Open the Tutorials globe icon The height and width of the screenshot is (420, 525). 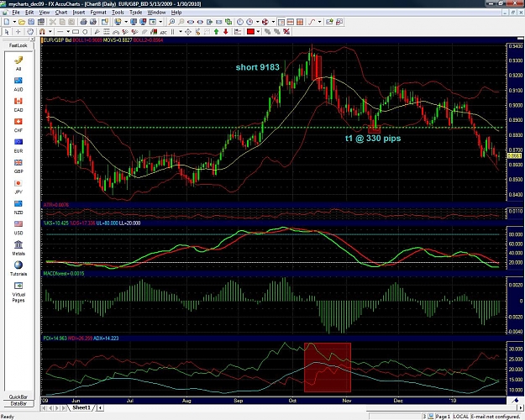(x=18, y=269)
